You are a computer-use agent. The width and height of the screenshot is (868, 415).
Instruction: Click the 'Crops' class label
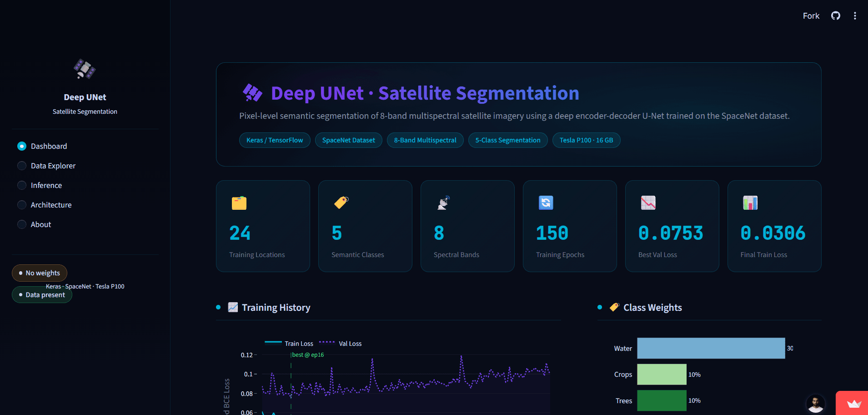tap(623, 375)
